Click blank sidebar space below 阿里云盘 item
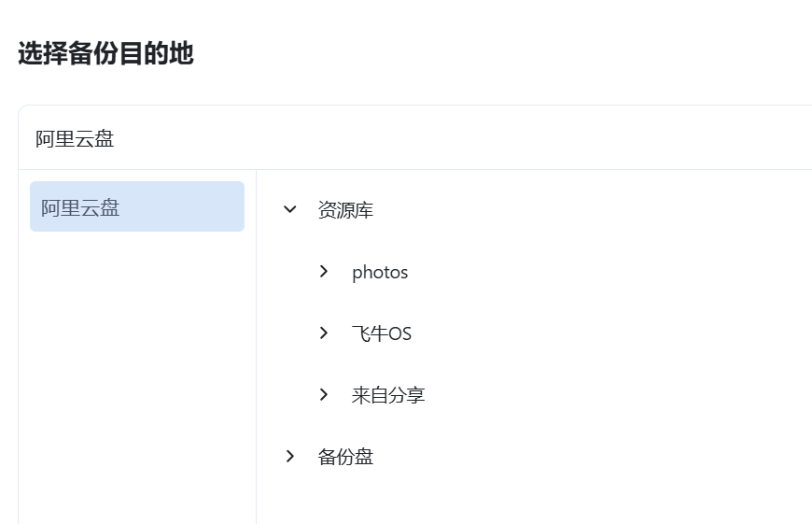The height and width of the screenshot is (524, 812). pyautogui.click(x=137, y=374)
